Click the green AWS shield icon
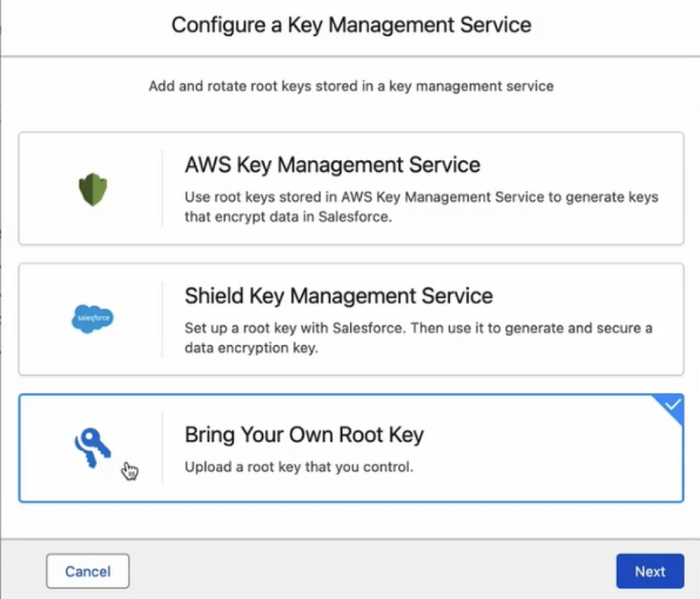700x599 pixels. [92, 189]
